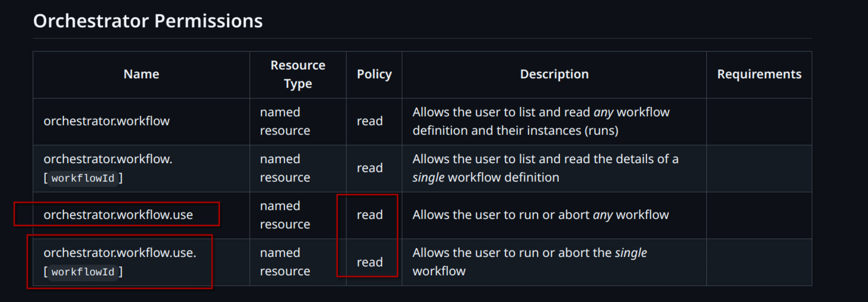
Task: Select the orchestrator.workflow permission name in first row
Action: pos(107,121)
